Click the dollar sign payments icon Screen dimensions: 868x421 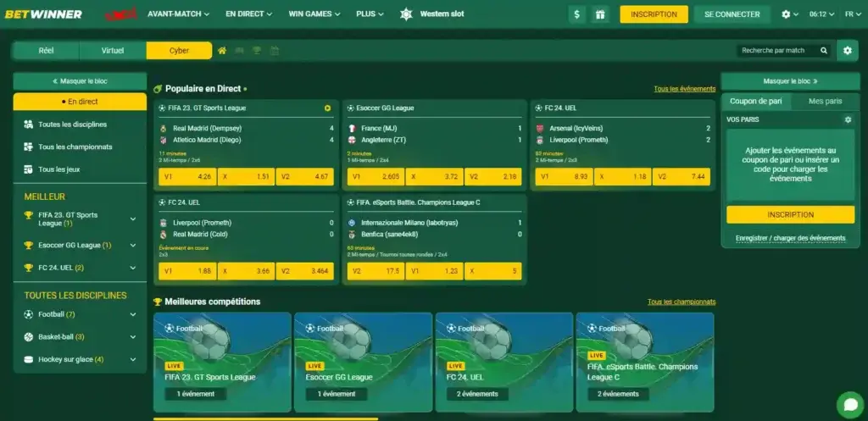[578, 14]
